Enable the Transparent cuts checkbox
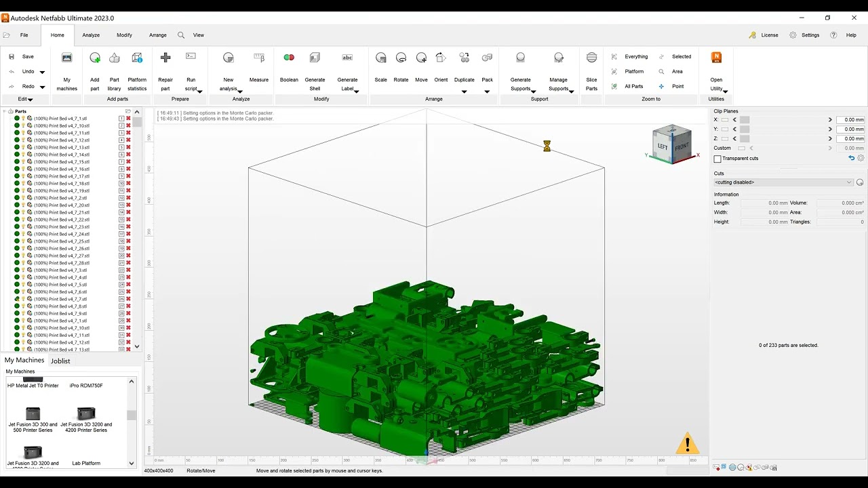The image size is (868, 488). (x=717, y=159)
